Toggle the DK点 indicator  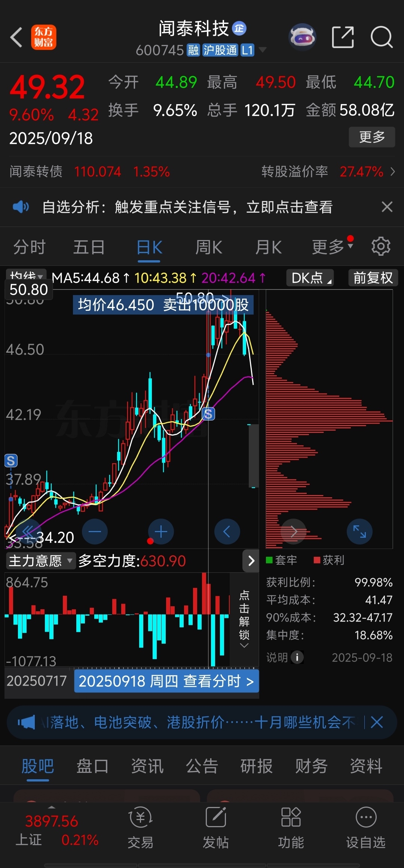pos(310,278)
